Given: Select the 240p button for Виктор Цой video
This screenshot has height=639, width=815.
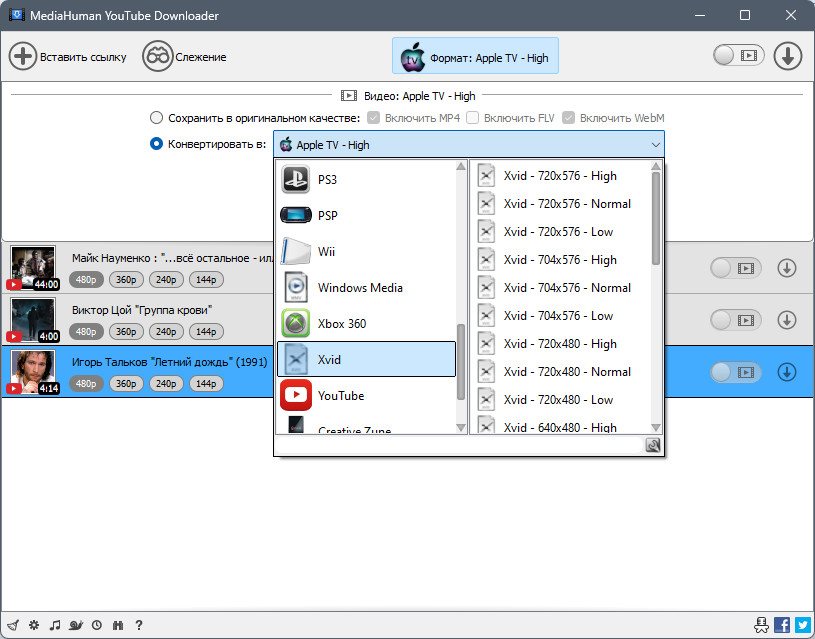Looking at the screenshot, I should (x=166, y=332).
